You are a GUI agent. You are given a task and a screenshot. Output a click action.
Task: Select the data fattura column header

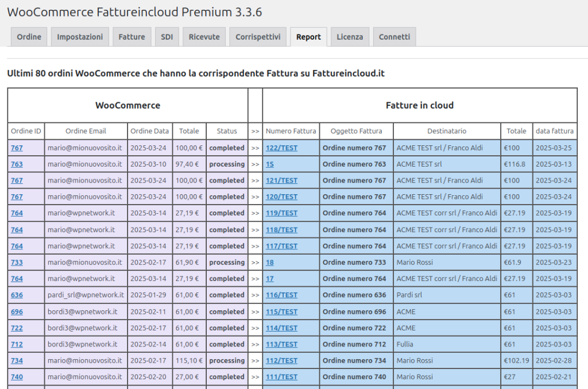tap(555, 131)
